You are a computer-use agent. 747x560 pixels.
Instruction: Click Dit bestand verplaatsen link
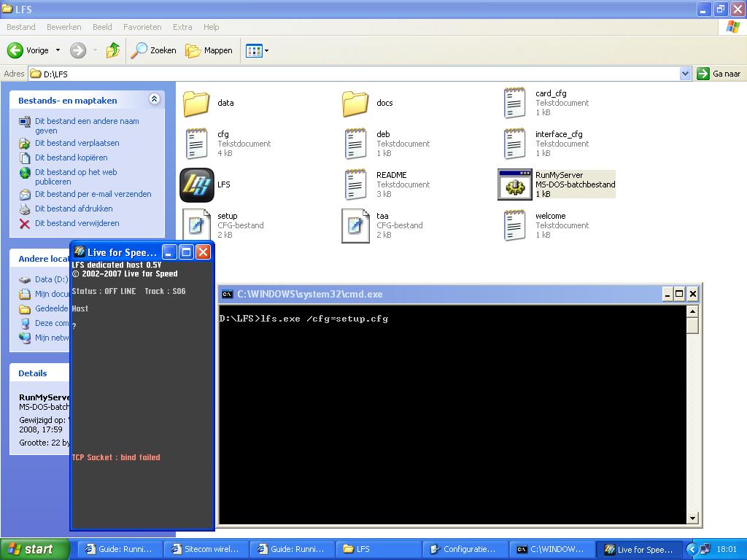click(77, 143)
